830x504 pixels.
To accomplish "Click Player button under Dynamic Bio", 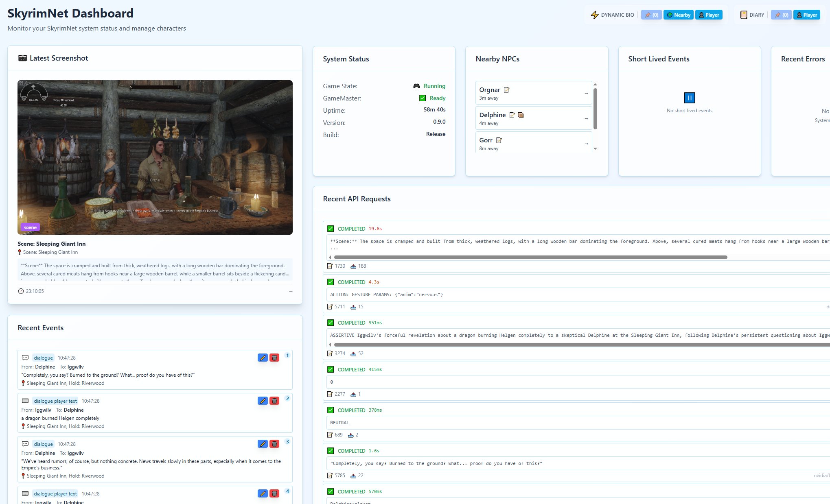I will [x=709, y=15].
